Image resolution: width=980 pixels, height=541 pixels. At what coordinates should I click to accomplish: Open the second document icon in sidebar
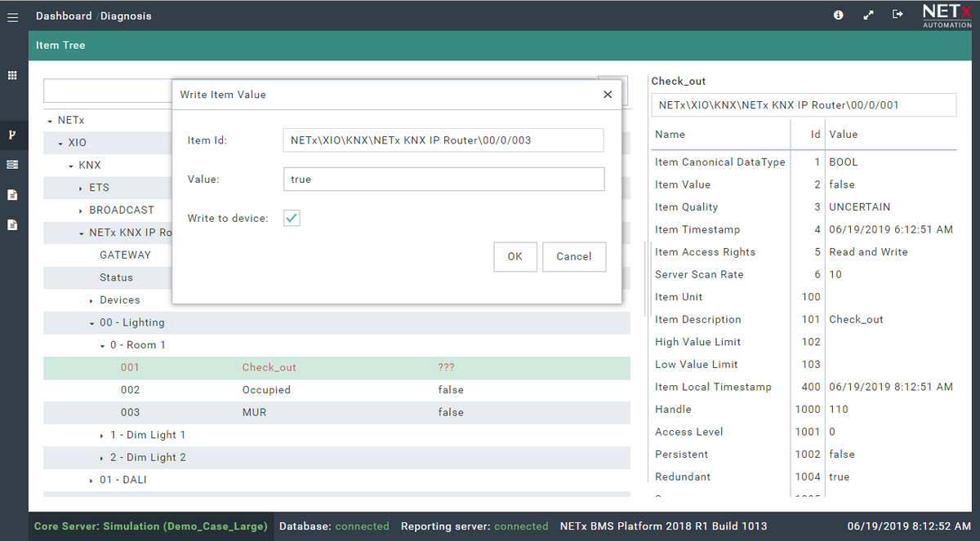coord(12,224)
